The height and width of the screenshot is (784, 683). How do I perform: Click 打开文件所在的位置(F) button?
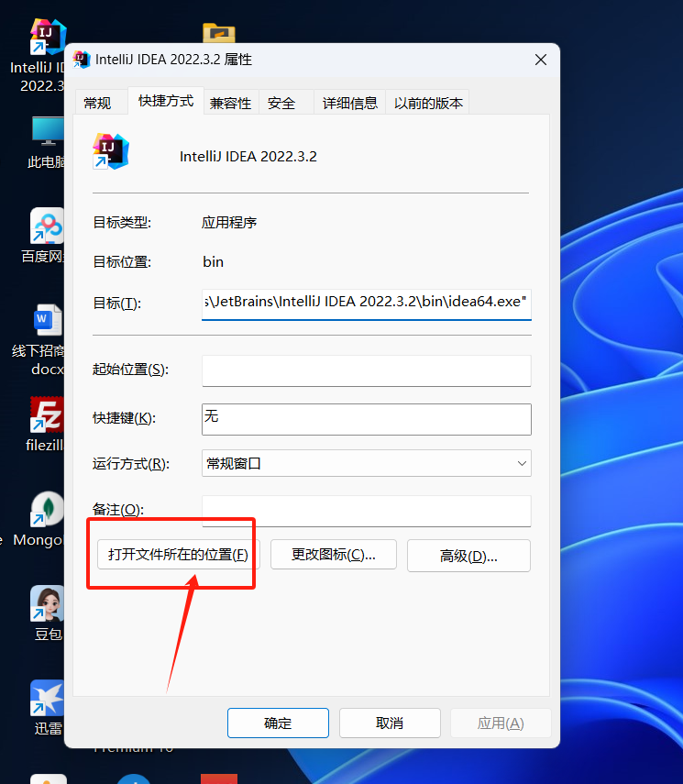(x=178, y=555)
